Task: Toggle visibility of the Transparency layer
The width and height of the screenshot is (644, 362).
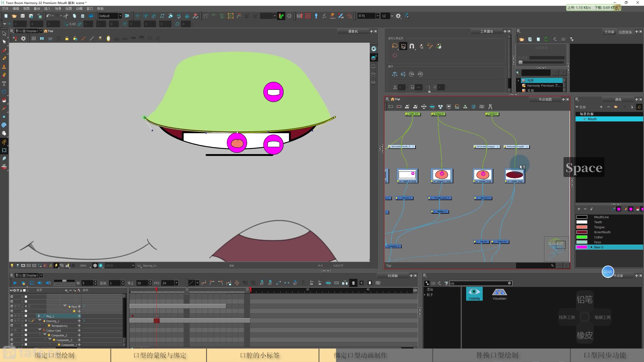Action: pyautogui.click(x=12, y=326)
